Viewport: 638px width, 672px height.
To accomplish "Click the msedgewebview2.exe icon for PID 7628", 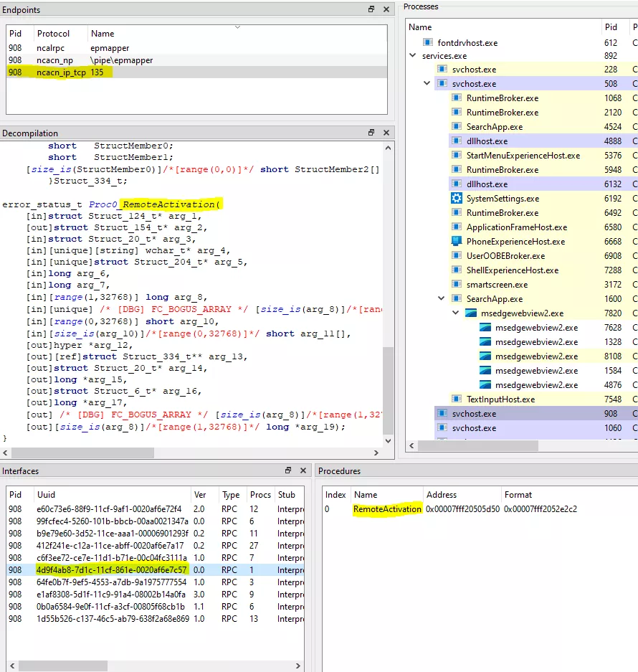I will [x=485, y=328].
